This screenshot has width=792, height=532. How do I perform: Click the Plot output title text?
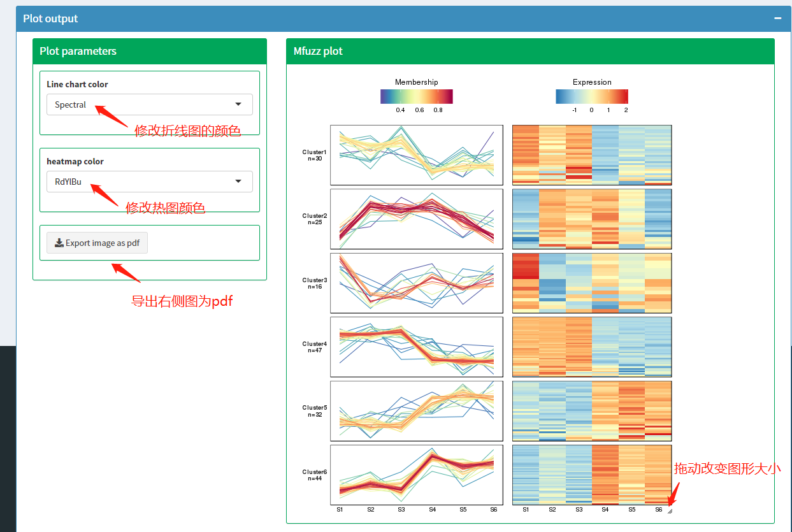click(x=50, y=18)
